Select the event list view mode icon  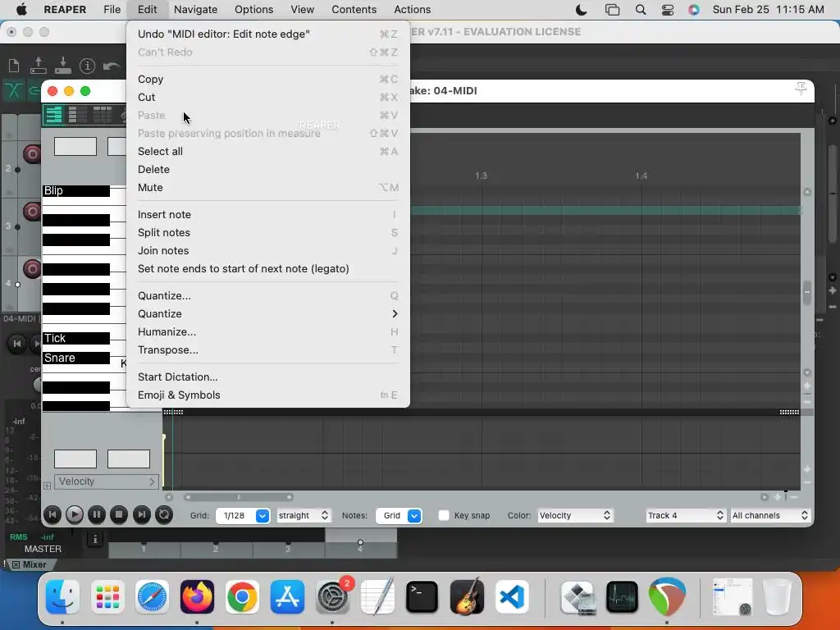103,115
